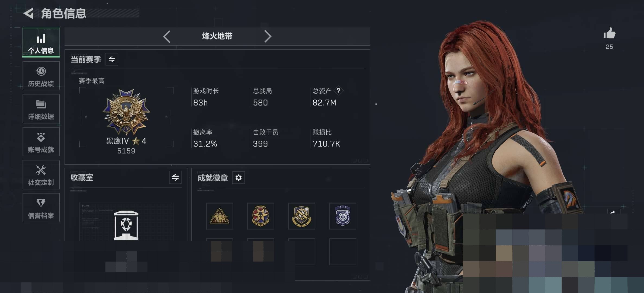Screen dimensions: 644x293
Task: Switch to next mode with right chevron
Action: pyautogui.click(x=268, y=36)
